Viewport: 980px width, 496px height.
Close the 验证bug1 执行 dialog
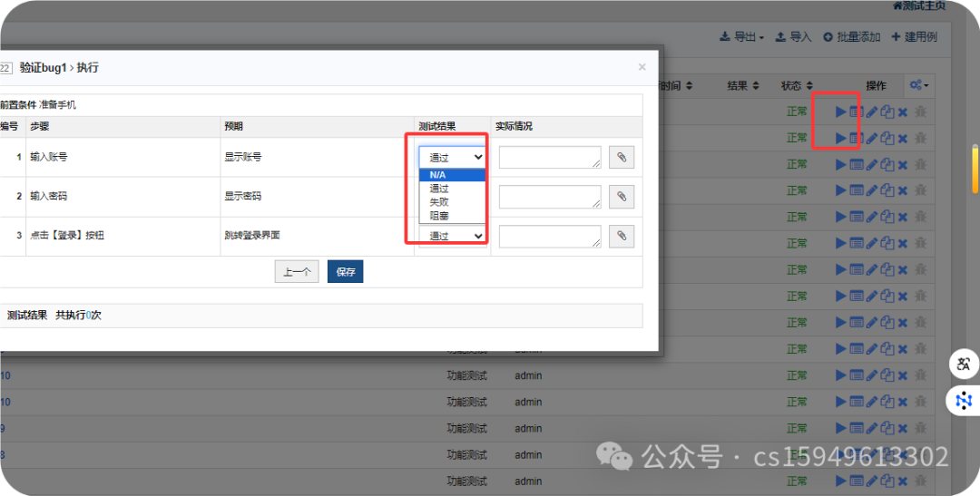[642, 67]
